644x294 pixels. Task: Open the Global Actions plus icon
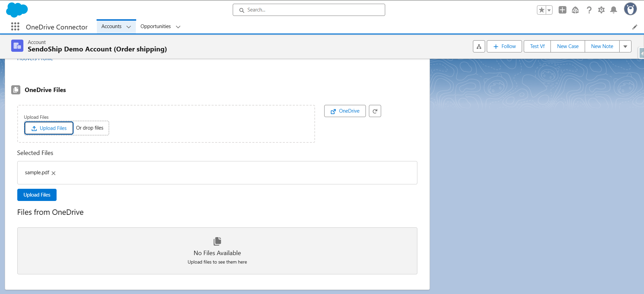[562, 10]
